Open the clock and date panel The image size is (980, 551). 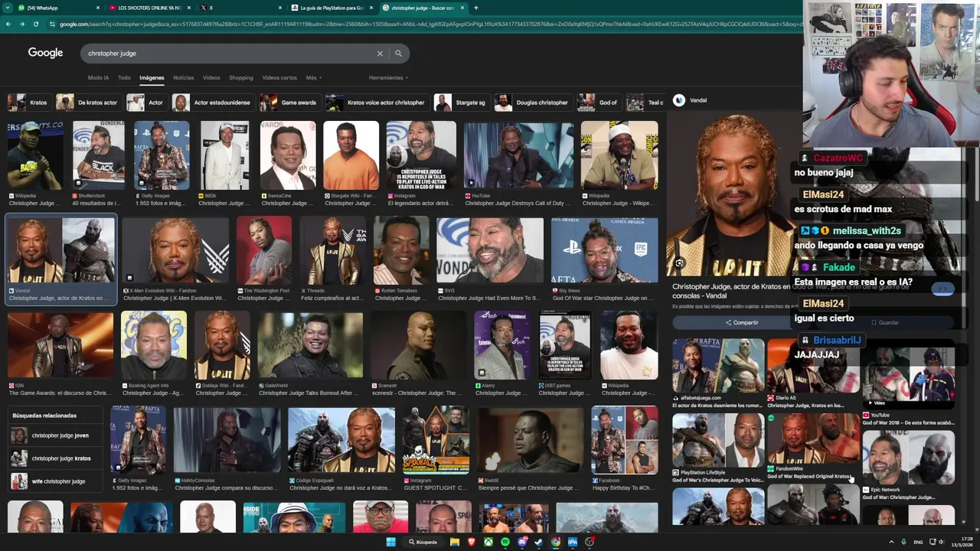click(x=962, y=542)
